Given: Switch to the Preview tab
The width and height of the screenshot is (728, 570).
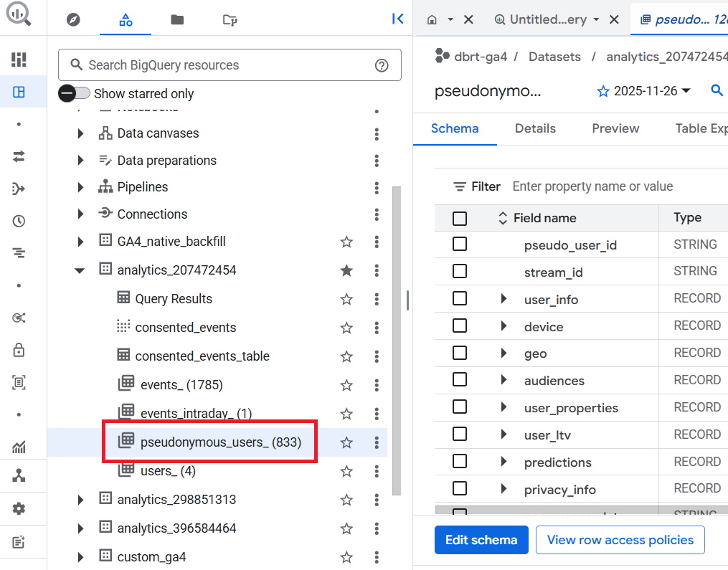Looking at the screenshot, I should (615, 128).
